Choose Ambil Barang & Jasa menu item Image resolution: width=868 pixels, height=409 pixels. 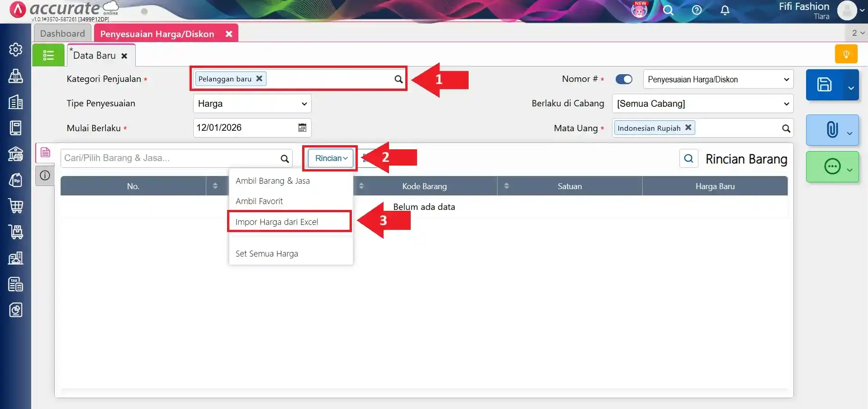291,181
